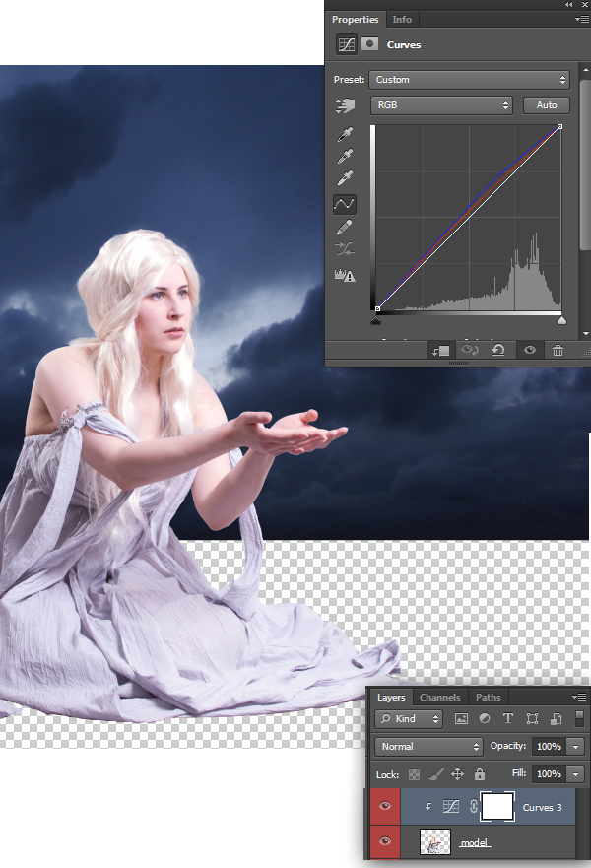
Task: Switch to the Info tab
Action: [x=402, y=20]
